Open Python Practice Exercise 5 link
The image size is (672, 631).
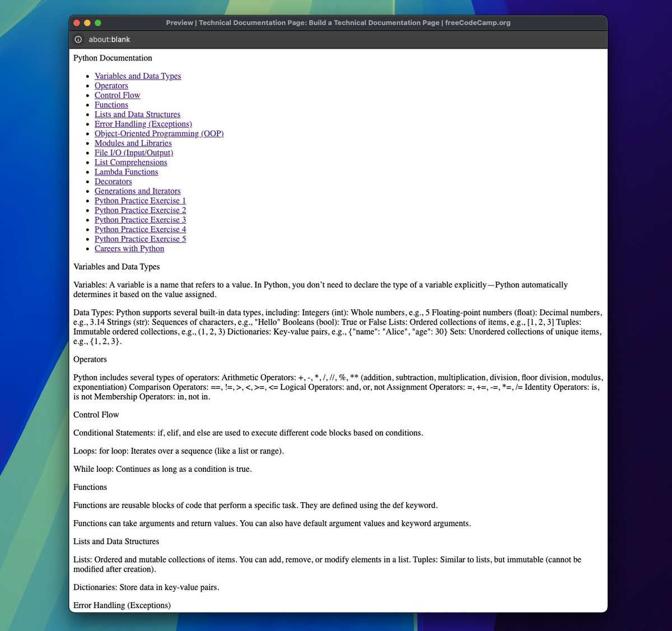(x=141, y=239)
